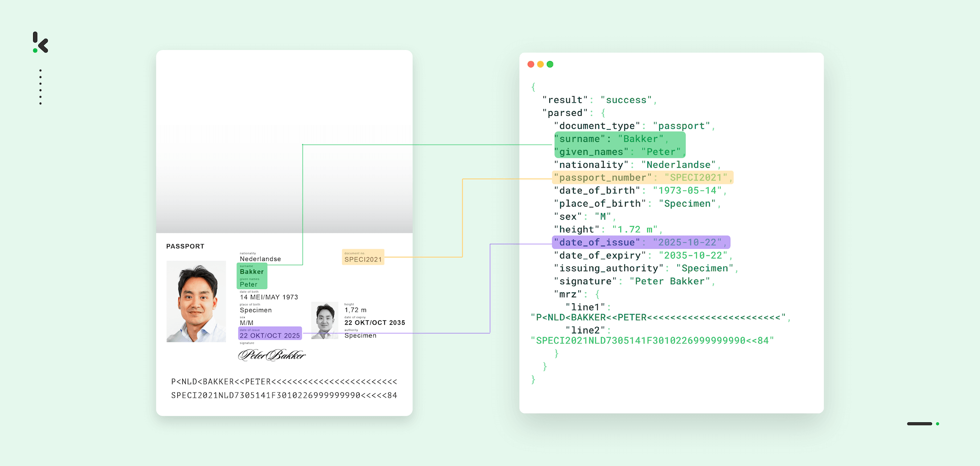Select the purple "date_of_issue" JSON line

640,242
